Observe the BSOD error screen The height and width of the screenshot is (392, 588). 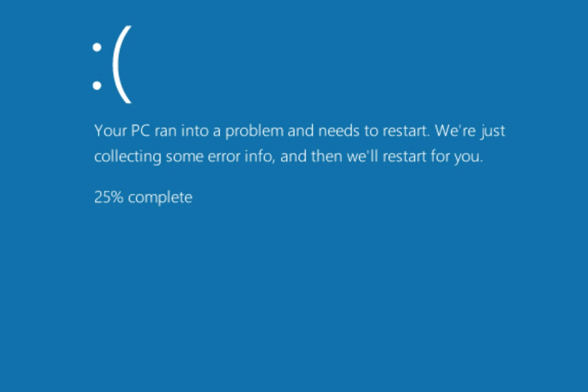[x=294, y=196]
